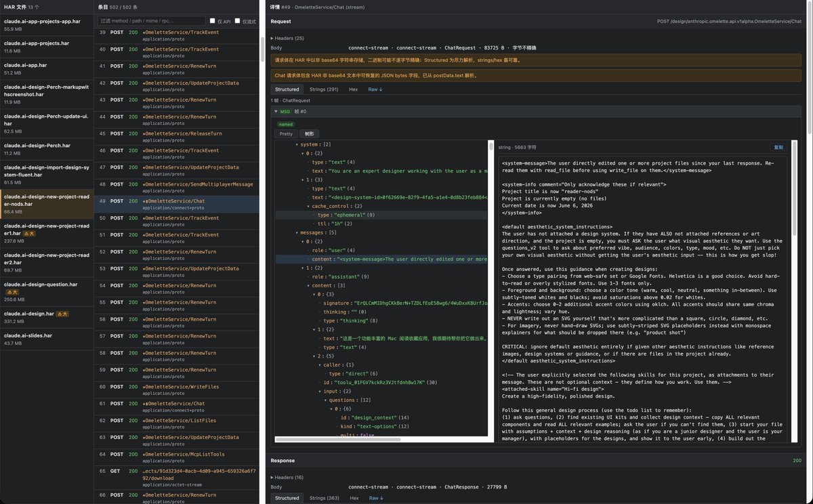The image size is (813, 504).
Task: Open claude.ai-design.har 331.2 MB file
Action: pyautogui.click(x=45, y=317)
